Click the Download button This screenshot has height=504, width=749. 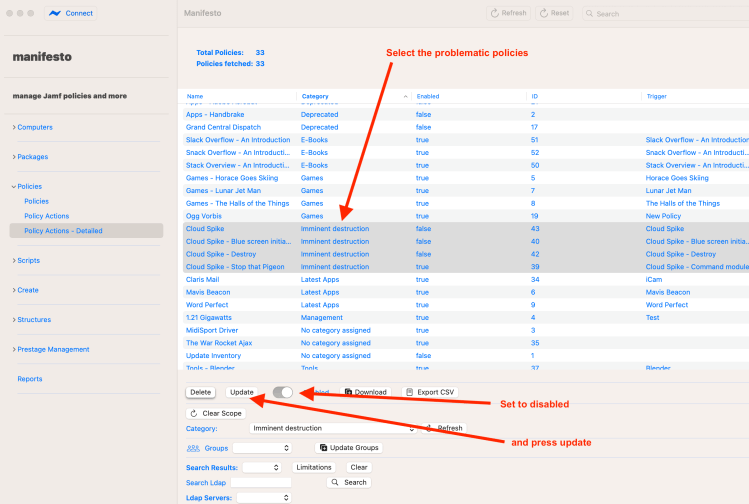click(x=364, y=392)
